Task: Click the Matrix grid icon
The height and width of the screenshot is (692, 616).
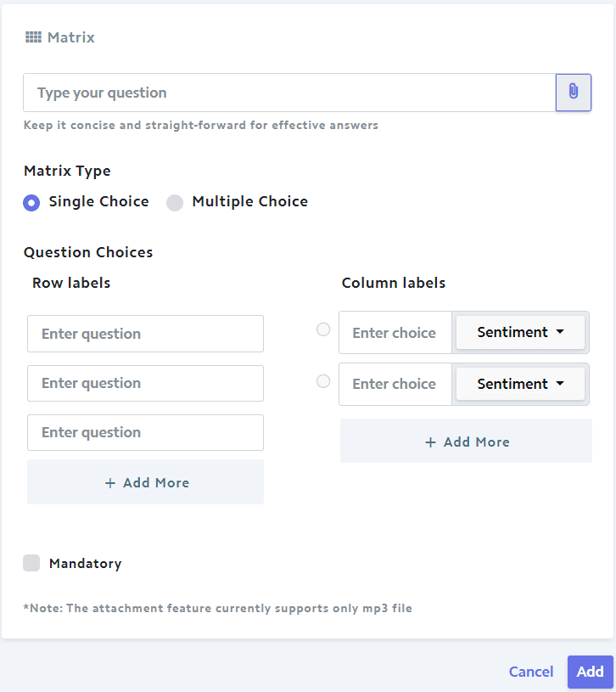Action: 33,37
